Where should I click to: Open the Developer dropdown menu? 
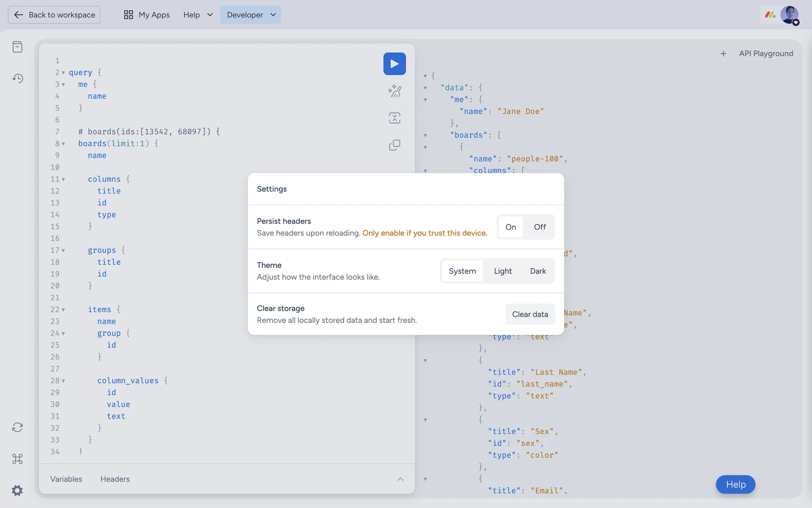pyautogui.click(x=251, y=15)
